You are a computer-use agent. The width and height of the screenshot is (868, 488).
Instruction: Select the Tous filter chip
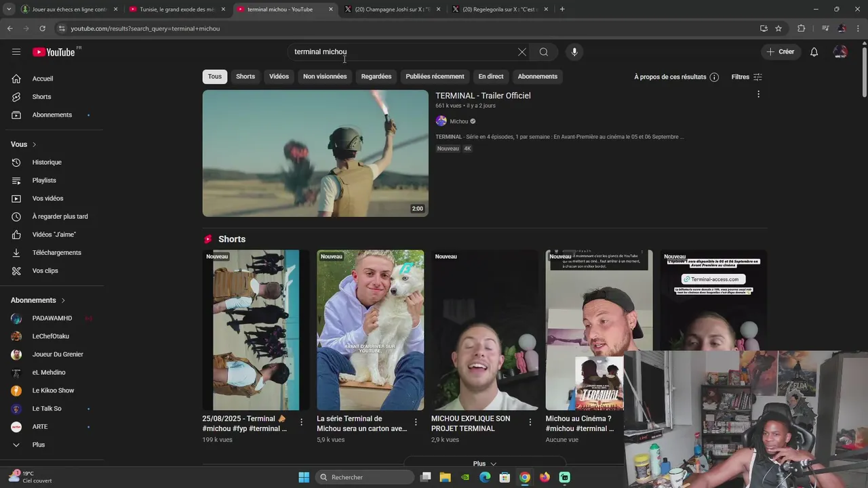(x=215, y=77)
